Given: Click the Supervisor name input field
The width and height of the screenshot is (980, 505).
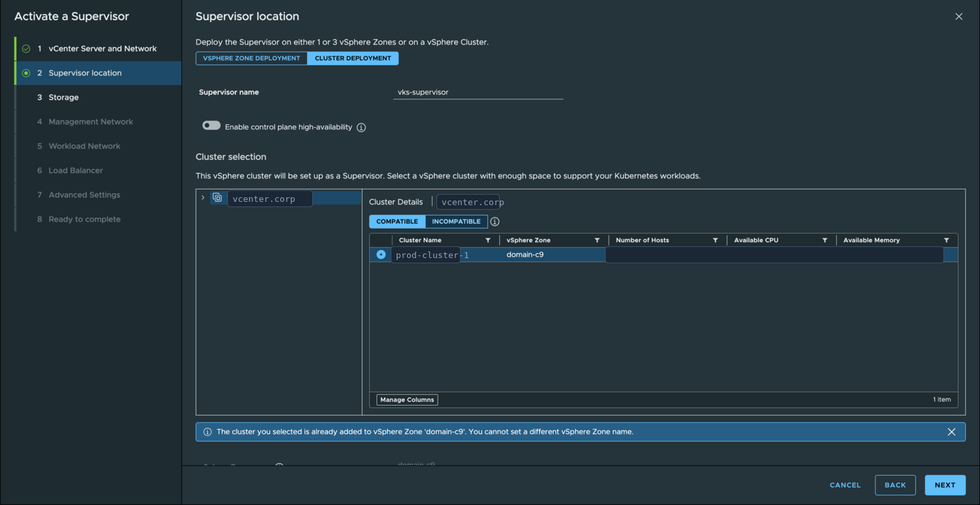Looking at the screenshot, I should (478, 92).
